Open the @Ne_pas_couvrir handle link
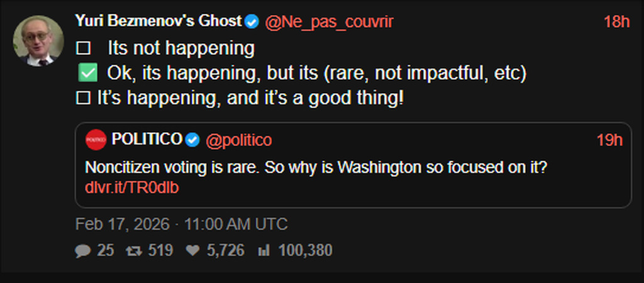 coord(329,21)
